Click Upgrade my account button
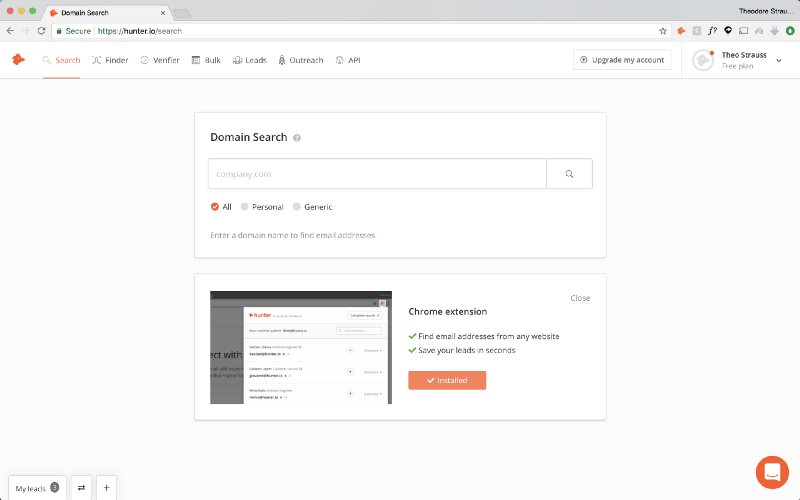800x500 pixels. pos(622,60)
